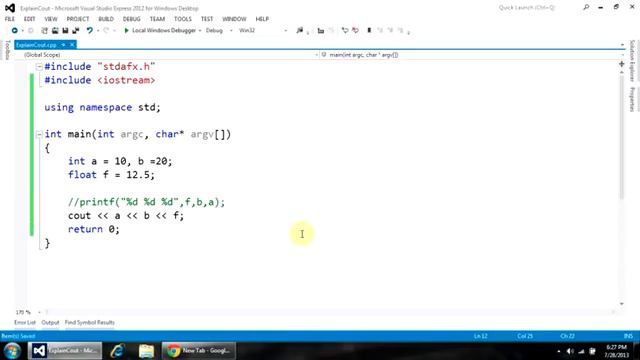Open the HELP menu
The width and height of the screenshot is (640, 360).
(x=262, y=19)
